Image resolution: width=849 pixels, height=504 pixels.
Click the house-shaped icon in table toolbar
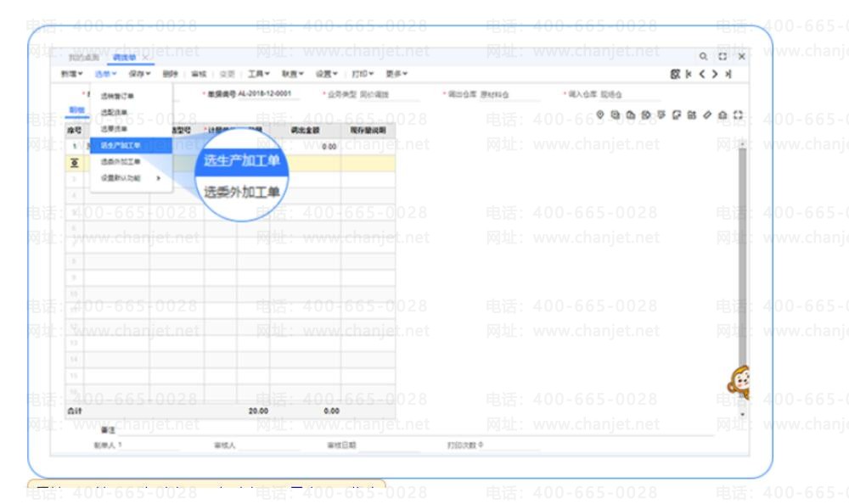click(x=722, y=115)
